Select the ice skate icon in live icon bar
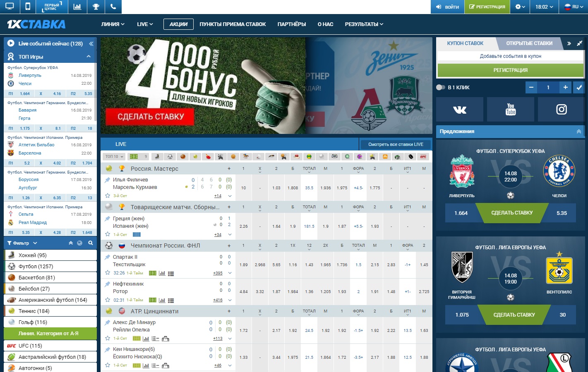The image size is (588, 372). (157, 157)
